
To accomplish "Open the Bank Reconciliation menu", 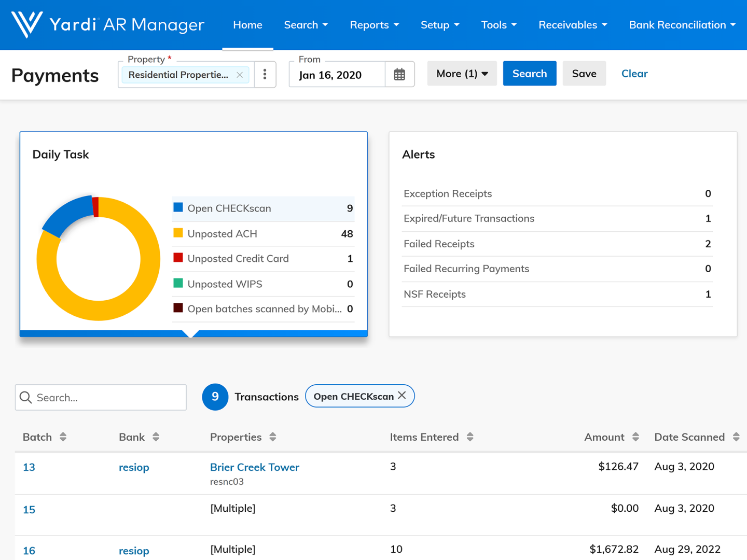I will pyautogui.click(x=682, y=25).
